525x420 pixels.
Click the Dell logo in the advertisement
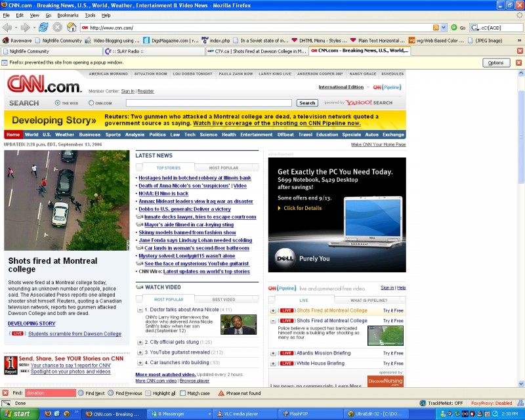coord(285,258)
